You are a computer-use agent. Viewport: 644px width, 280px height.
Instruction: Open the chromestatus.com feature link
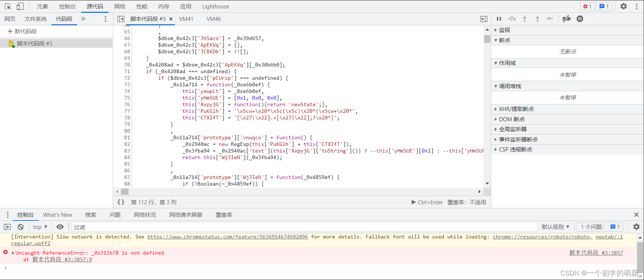pos(228,237)
